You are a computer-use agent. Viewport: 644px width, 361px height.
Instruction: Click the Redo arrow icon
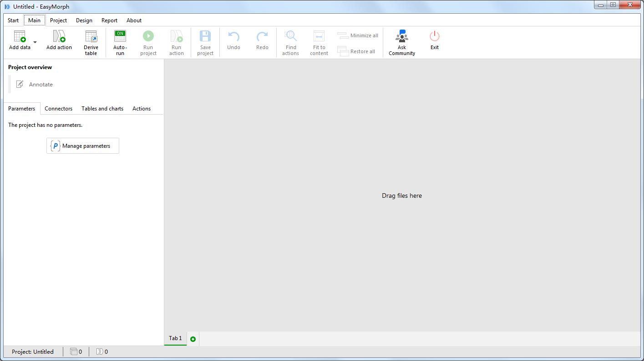(262, 36)
